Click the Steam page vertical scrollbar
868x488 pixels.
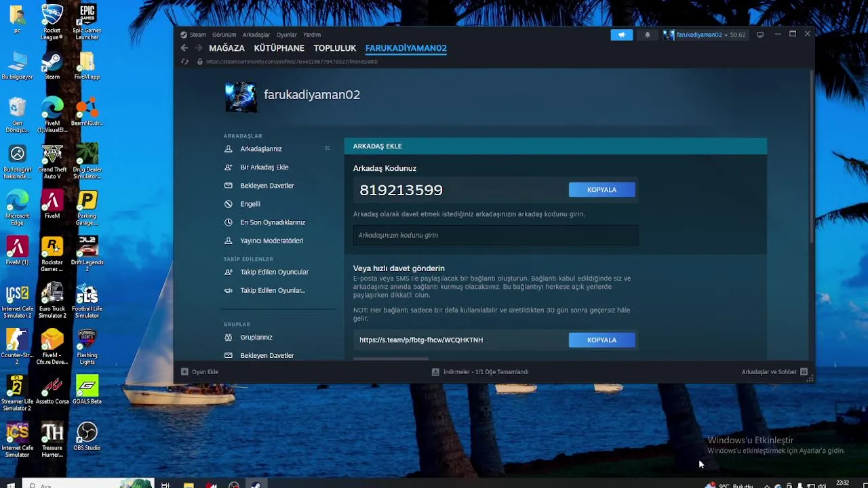(x=811, y=157)
